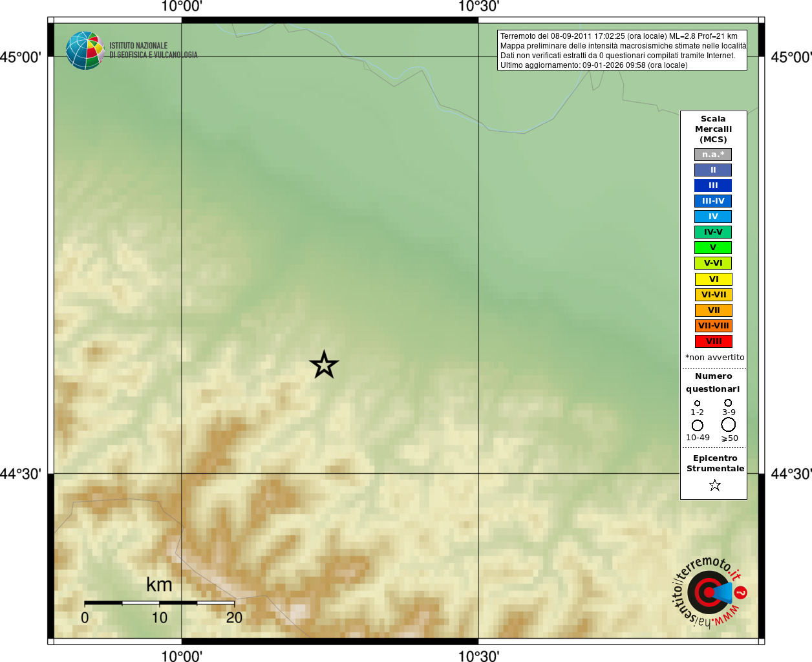The image size is (812, 662).
Task: Click the 'Numero questionari' legend heading
Action: click(x=713, y=383)
